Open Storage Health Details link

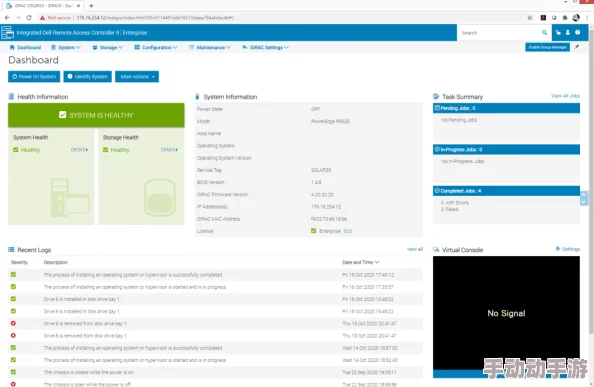click(169, 150)
